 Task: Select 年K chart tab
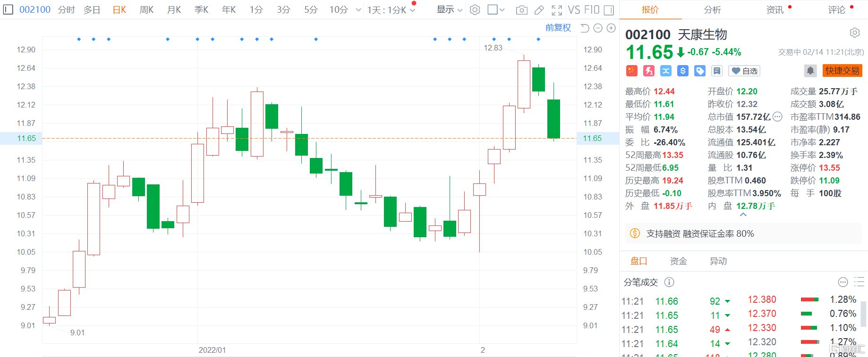[229, 9]
